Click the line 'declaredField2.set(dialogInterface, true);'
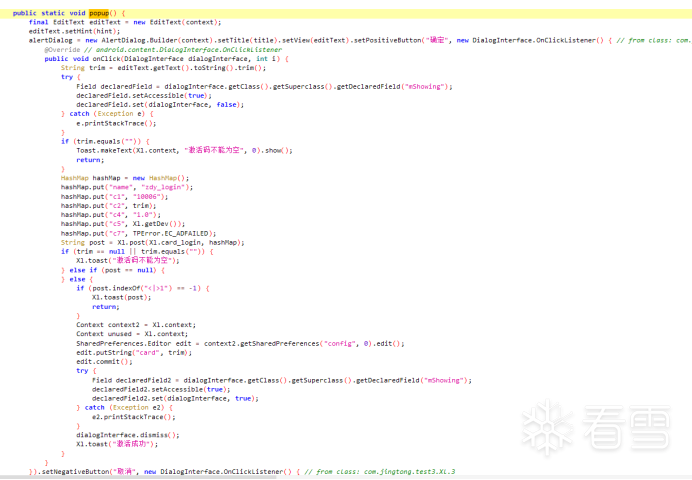 point(175,398)
